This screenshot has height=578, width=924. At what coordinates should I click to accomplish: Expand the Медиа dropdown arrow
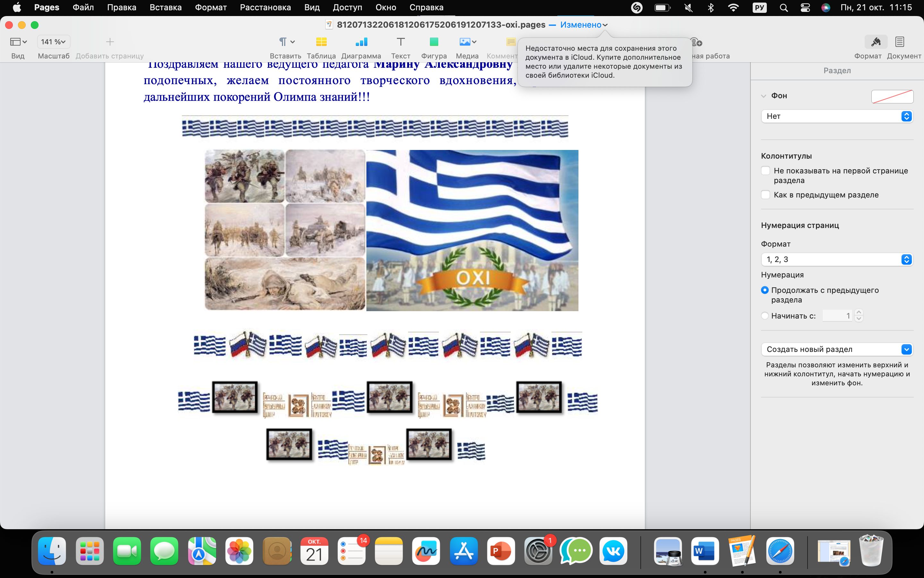coord(474,42)
